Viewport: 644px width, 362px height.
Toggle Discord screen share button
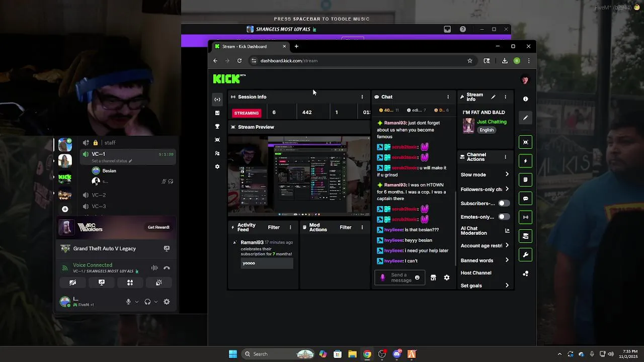(x=102, y=283)
